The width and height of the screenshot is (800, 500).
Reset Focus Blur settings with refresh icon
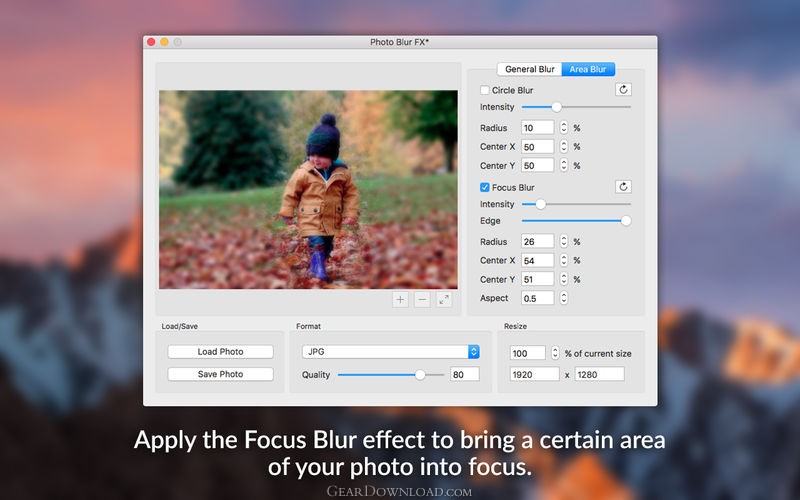(623, 187)
